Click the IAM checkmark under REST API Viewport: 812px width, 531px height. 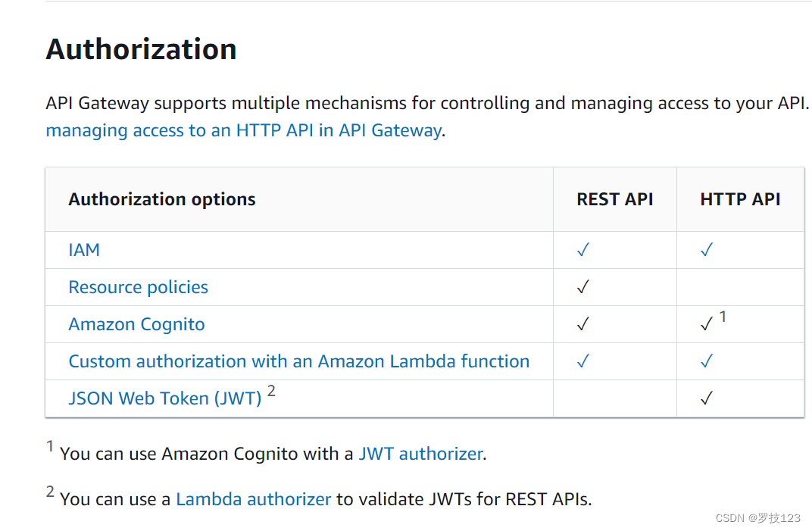582,250
